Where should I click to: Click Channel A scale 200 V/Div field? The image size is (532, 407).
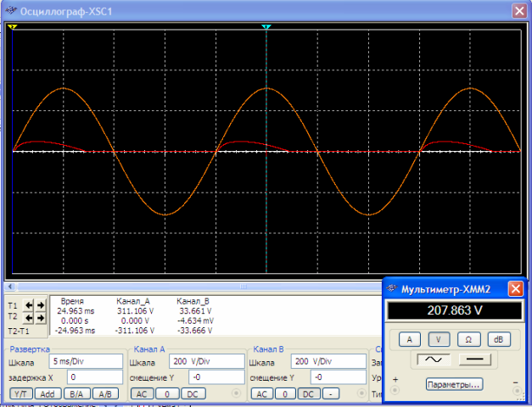coord(207,361)
